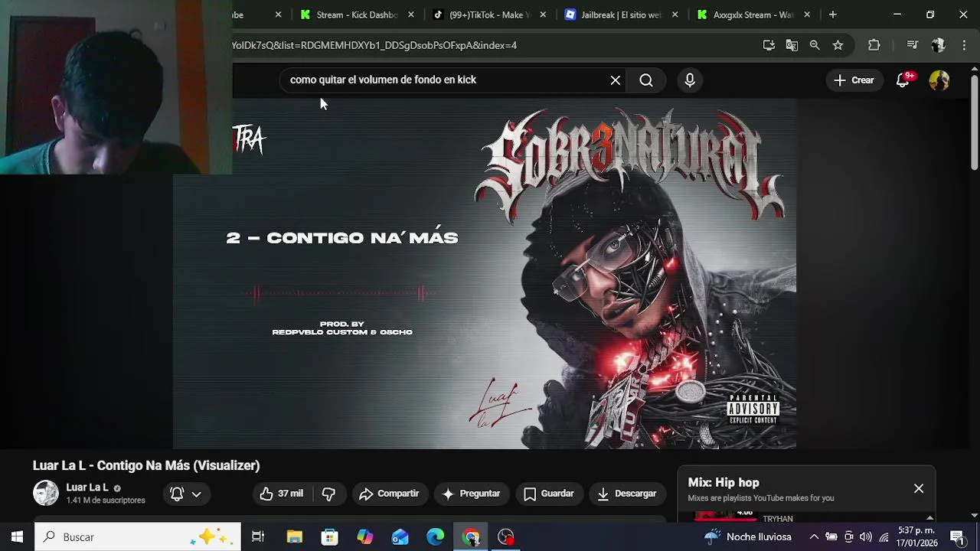Open Copilot from the taskbar

tap(365, 536)
